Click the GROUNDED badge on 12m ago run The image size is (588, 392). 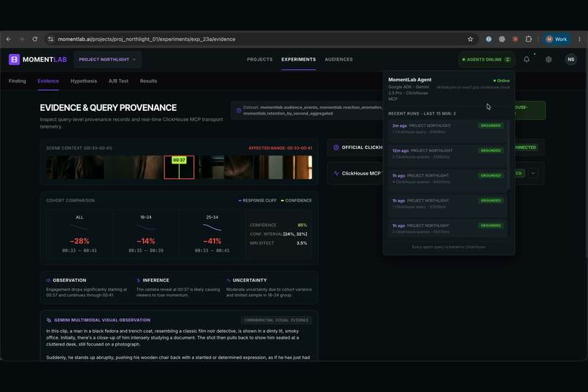(490, 150)
